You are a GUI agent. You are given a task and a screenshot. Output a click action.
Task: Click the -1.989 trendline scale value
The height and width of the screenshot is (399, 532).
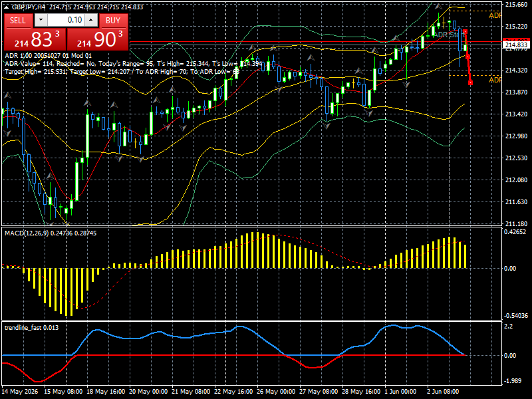click(512, 381)
